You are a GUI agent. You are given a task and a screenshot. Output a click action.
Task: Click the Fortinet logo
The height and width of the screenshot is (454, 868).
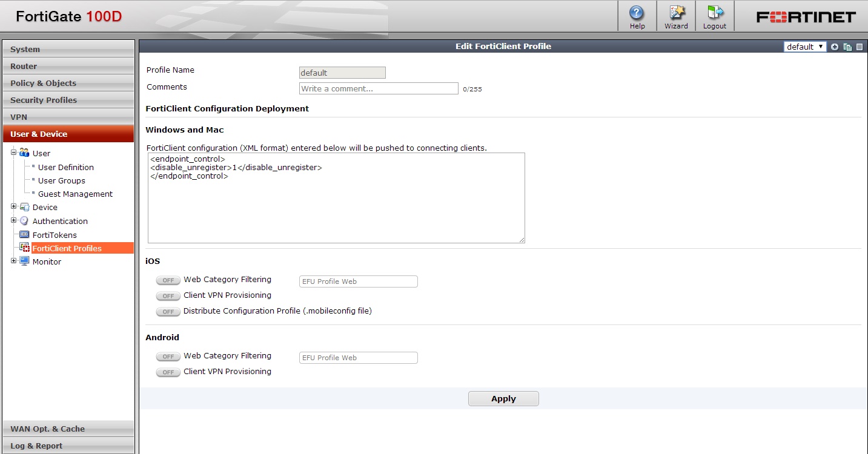coord(806,17)
